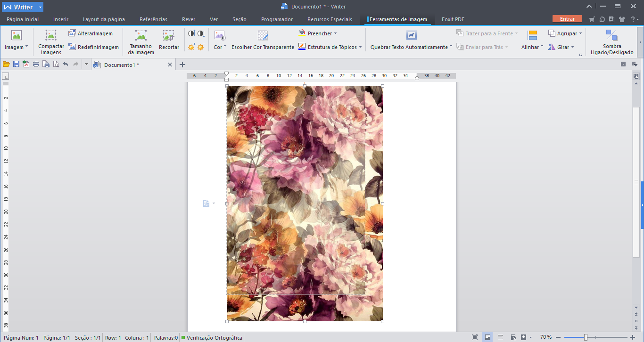Increase image contrast

[192, 33]
